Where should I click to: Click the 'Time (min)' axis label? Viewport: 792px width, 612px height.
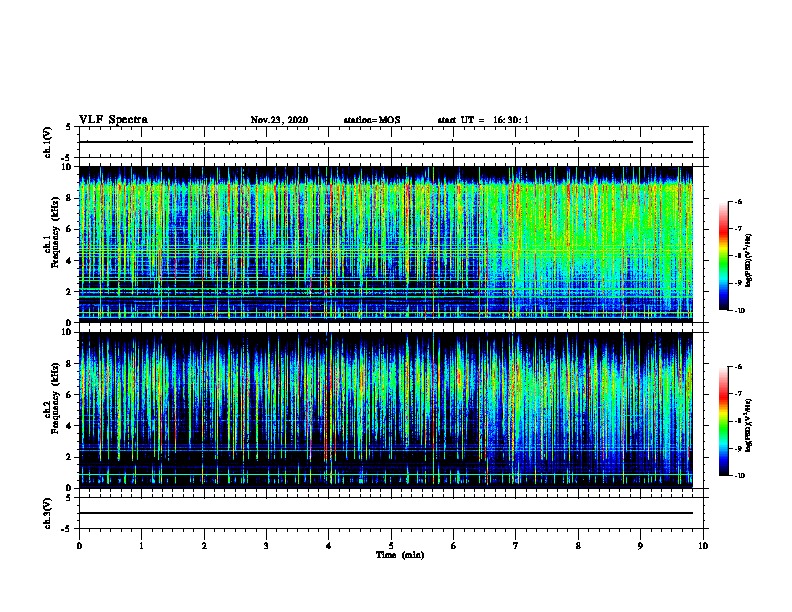tap(400, 555)
